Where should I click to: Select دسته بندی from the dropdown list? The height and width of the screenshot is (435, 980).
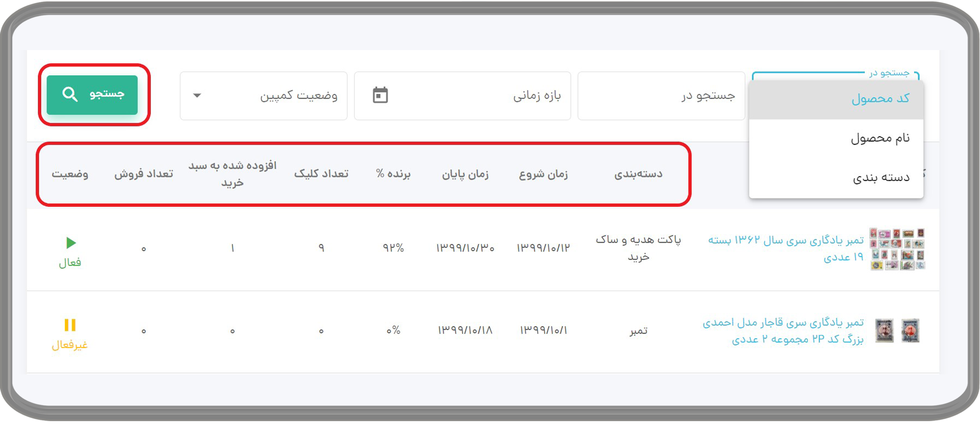click(x=836, y=178)
